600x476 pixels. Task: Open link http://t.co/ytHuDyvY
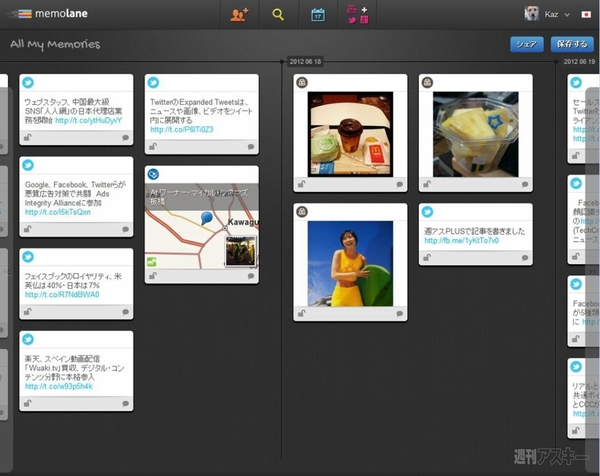tap(88, 120)
